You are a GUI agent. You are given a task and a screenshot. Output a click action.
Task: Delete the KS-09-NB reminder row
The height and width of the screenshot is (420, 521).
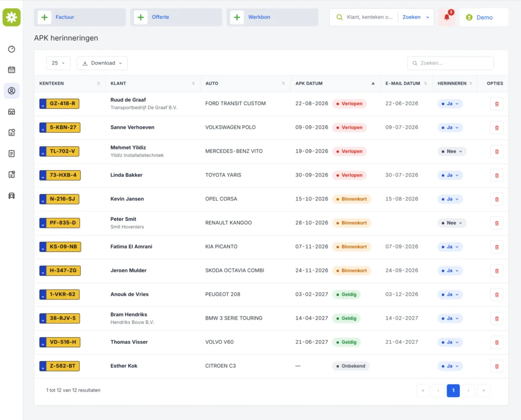[x=497, y=247]
